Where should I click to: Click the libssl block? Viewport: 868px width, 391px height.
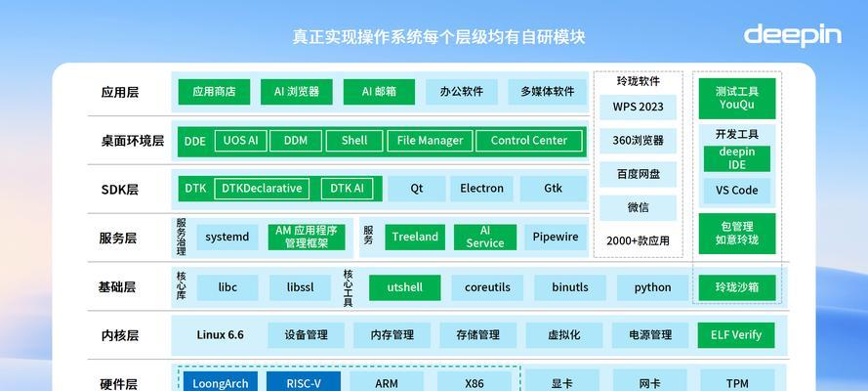301,288
